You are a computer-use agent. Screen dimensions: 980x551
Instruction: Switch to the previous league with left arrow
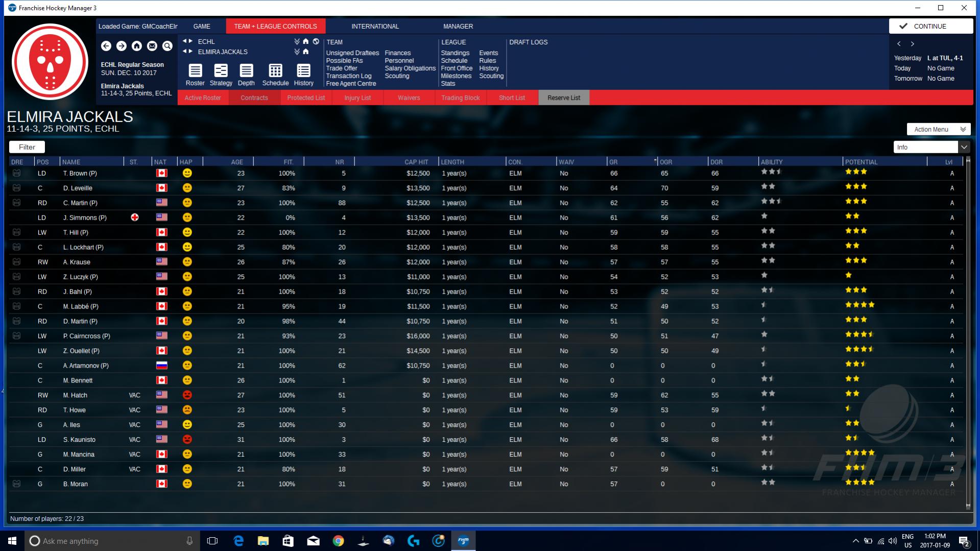coord(185,41)
